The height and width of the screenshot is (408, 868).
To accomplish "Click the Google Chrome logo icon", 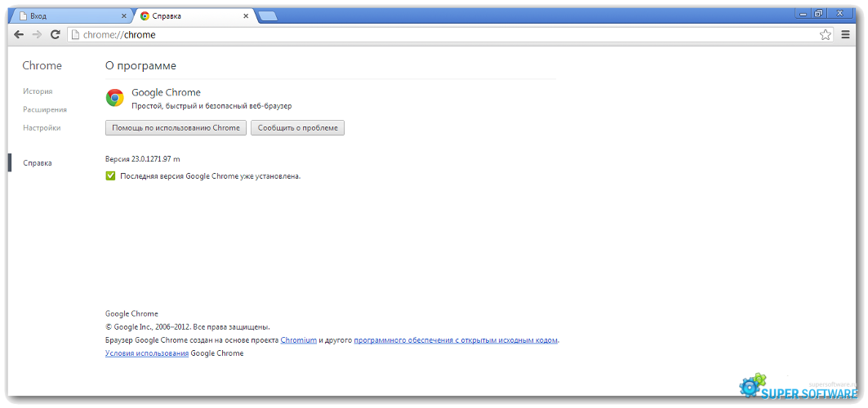I will click(x=114, y=97).
